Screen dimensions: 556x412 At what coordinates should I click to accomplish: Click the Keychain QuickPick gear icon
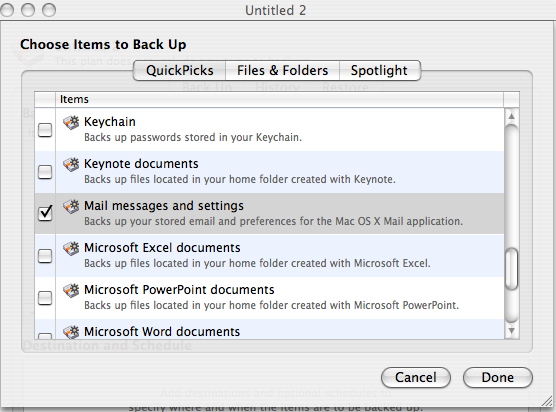(71, 122)
